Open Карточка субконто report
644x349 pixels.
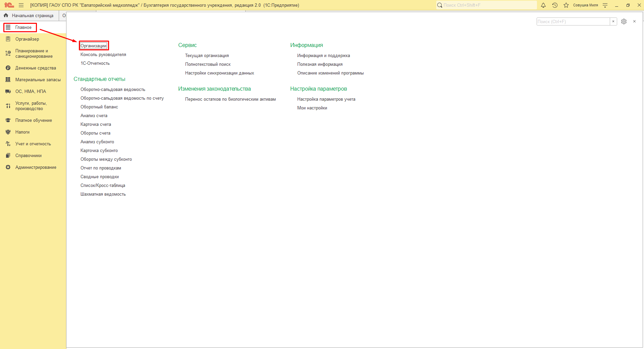[x=99, y=151]
